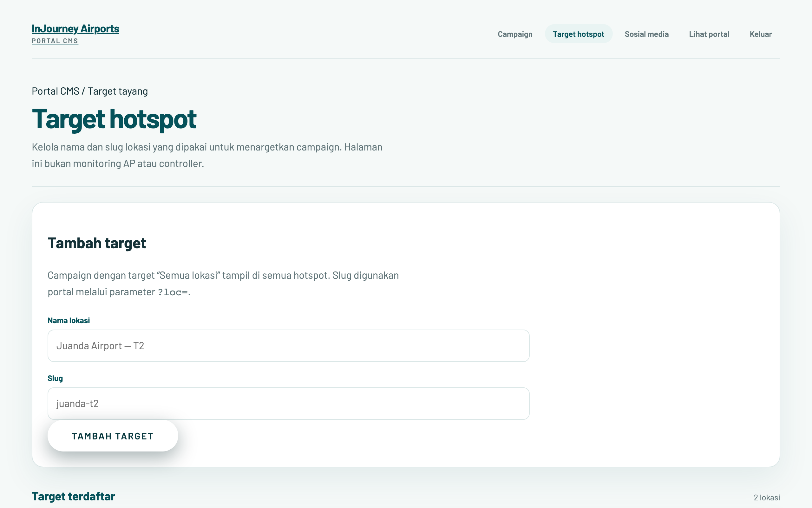This screenshot has width=812, height=508.
Task: Click the "Slug" field label
Action: coord(55,378)
